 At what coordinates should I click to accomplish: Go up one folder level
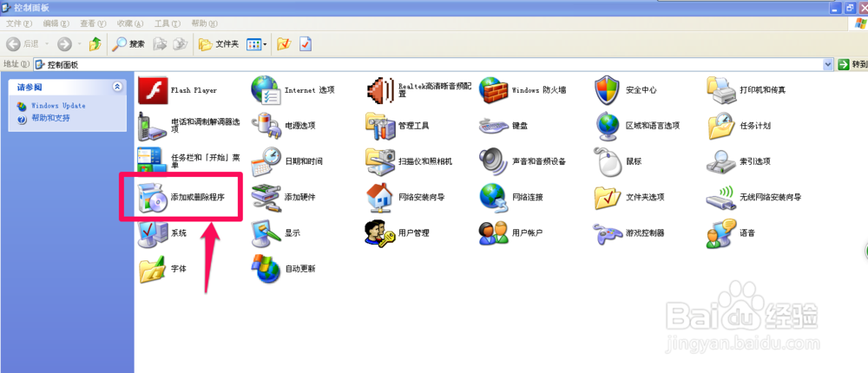pyautogui.click(x=95, y=44)
